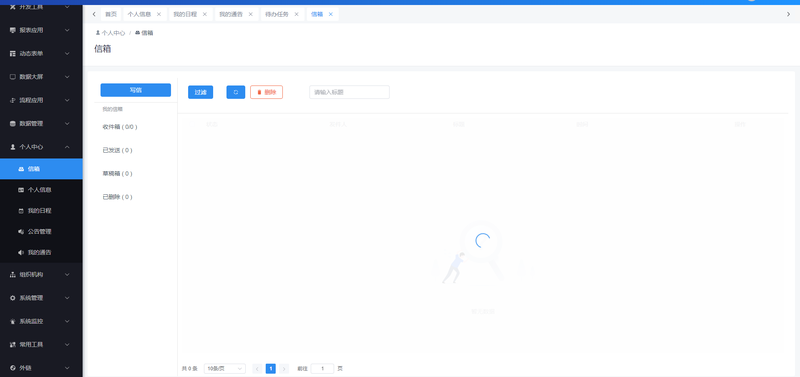Close the 信箱 tab with its x icon
Image resolution: width=800 pixels, height=377 pixels.
pyautogui.click(x=331, y=14)
